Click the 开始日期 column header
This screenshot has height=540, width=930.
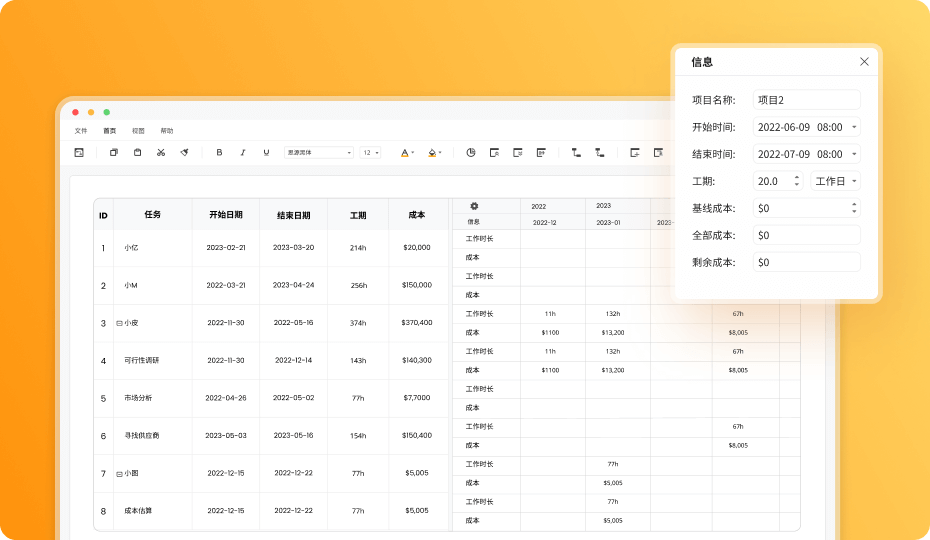click(x=226, y=215)
